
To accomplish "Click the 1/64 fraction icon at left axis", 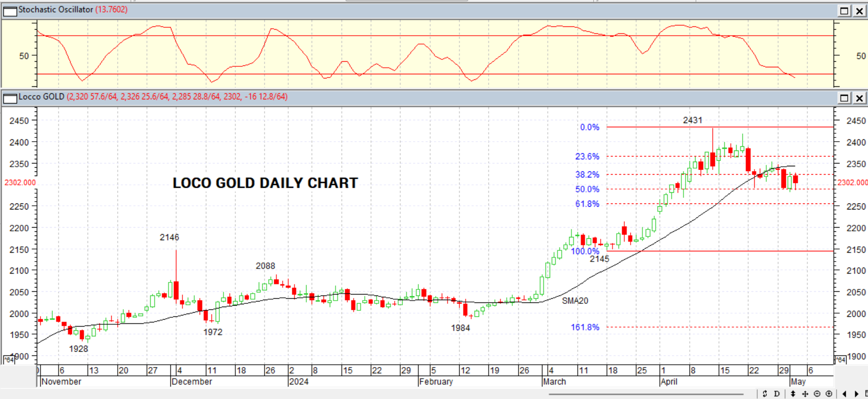I will pos(9,360).
